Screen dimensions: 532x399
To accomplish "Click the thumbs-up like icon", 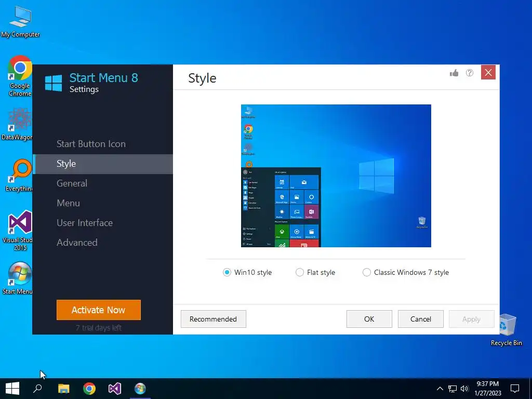I will (454, 73).
